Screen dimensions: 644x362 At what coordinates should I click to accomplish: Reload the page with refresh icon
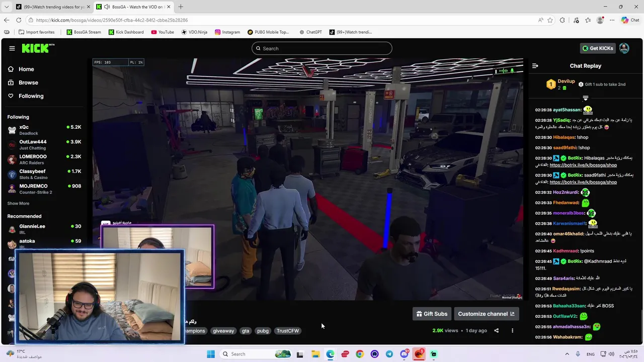click(x=19, y=20)
